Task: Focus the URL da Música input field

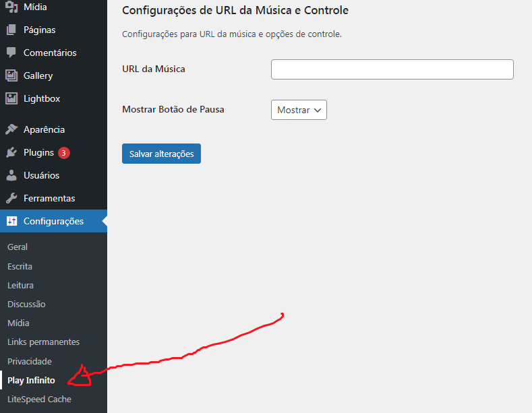Action: pyautogui.click(x=392, y=69)
